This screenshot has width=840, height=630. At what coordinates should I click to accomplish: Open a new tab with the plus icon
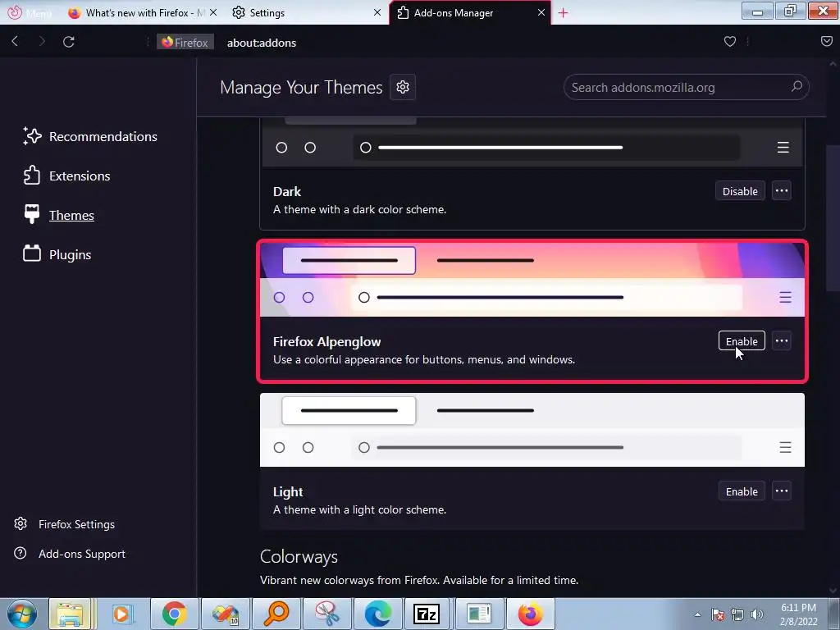563,13
